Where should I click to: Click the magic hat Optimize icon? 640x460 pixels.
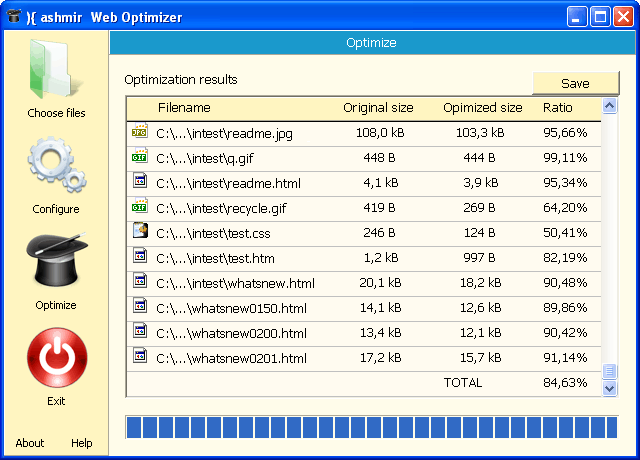(57, 260)
